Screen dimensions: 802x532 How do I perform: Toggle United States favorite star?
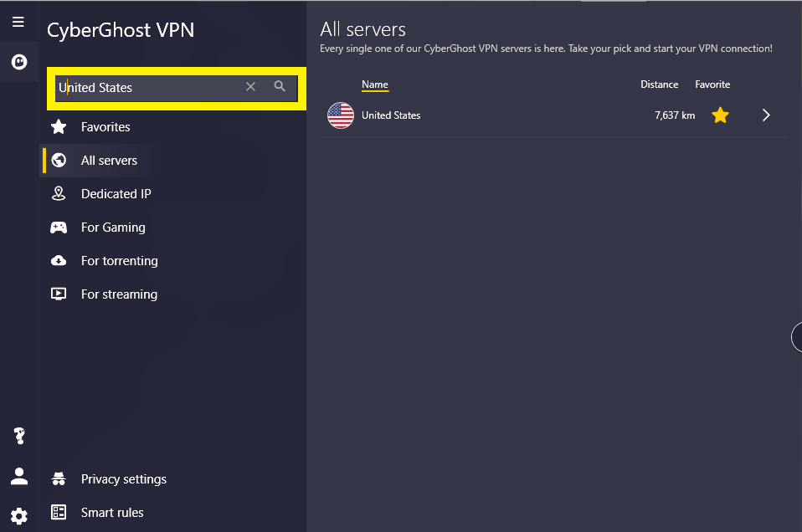pyautogui.click(x=720, y=115)
